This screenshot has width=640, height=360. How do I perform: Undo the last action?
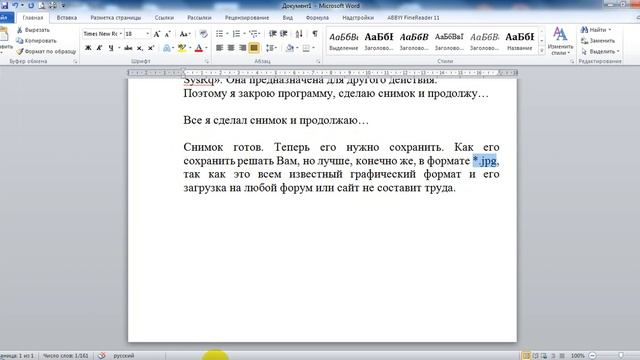tap(16, 6)
